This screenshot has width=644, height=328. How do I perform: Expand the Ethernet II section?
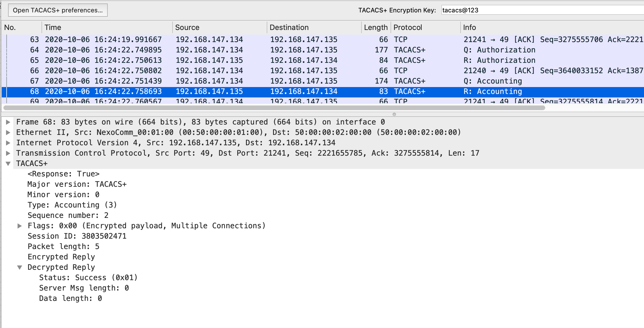point(8,132)
